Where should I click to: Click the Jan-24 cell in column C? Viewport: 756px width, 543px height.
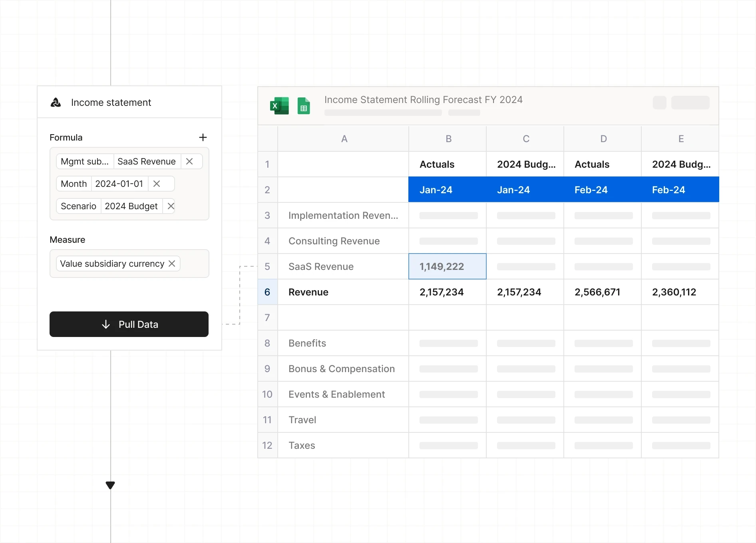[x=525, y=190]
